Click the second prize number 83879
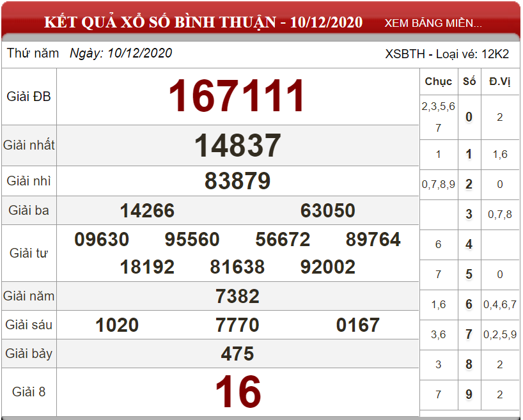The image size is (523, 420). (237, 181)
